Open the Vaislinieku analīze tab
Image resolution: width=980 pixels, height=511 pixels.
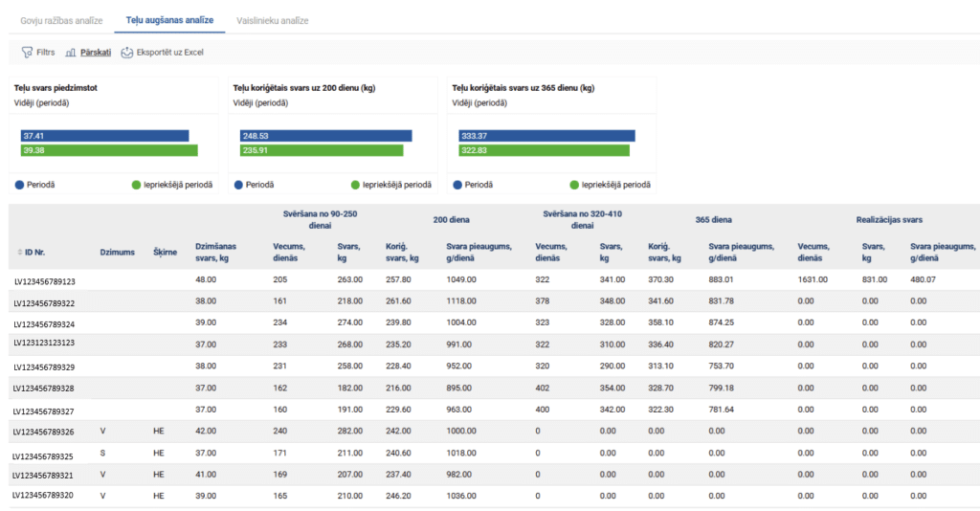click(274, 20)
